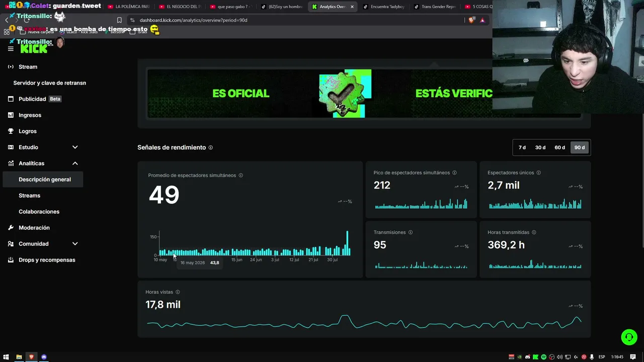Select the 90 d period
Viewport: 644px width, 362px height.
pos(580,147)
